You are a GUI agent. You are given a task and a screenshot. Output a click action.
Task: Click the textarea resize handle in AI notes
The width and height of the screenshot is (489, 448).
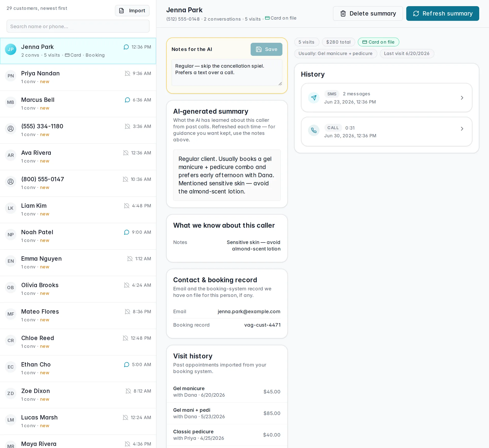[x=280, y=84]
